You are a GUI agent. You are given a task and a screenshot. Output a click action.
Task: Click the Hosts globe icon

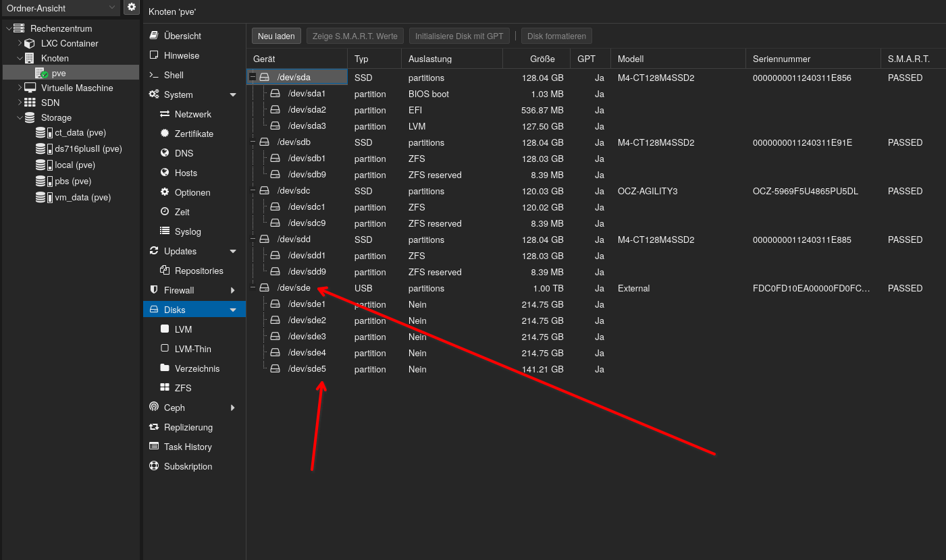(165, 173)
